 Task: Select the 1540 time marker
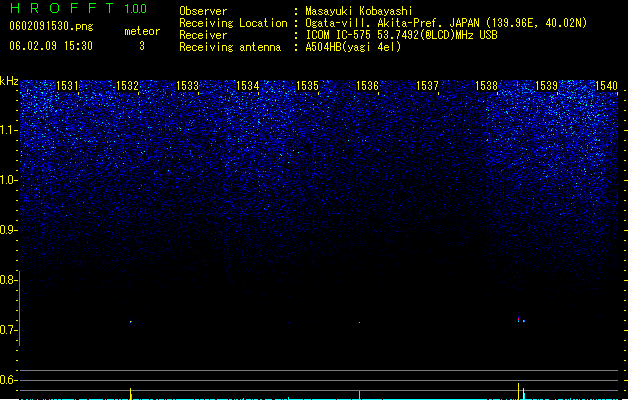(x=607, y=85)
